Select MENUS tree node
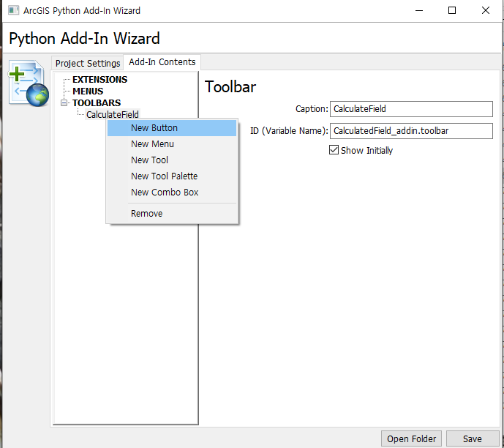The width and height of the screenshot is (504, 448). coord(88,92)
